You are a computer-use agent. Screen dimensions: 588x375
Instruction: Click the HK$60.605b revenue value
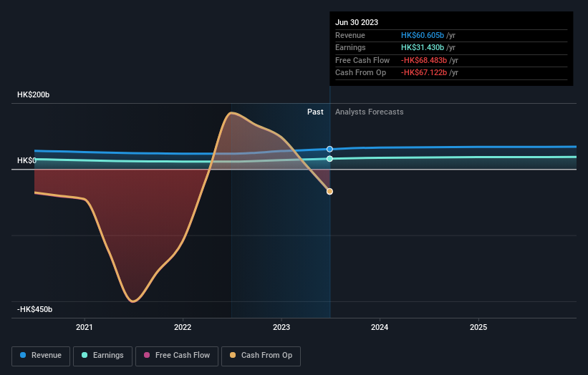click(423, 35)
